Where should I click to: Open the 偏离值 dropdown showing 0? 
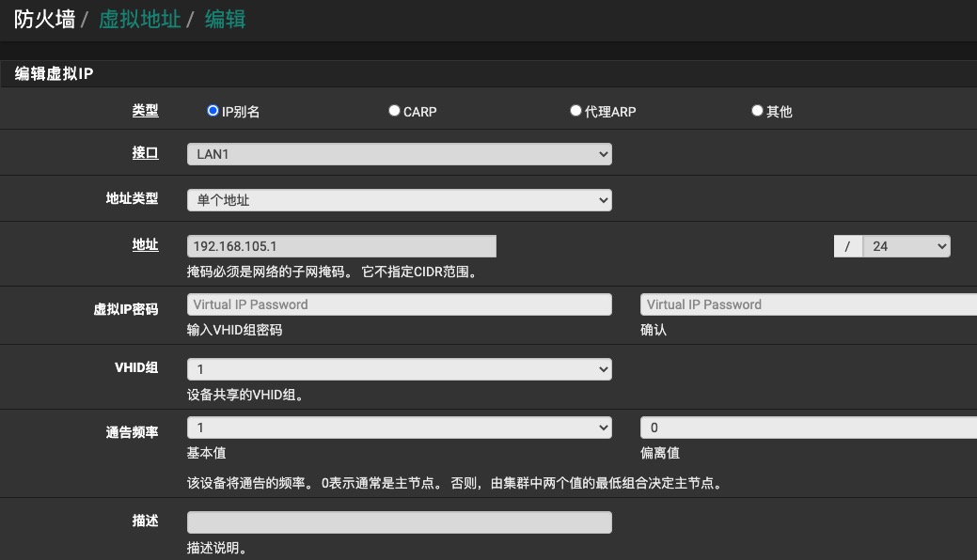tap(807, 428)
